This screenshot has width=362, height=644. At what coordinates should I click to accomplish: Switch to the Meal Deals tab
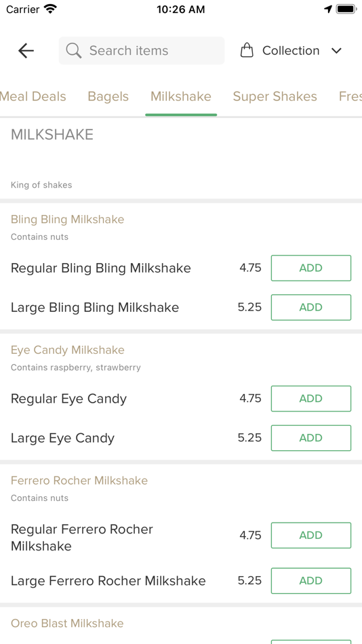(33, 96)
